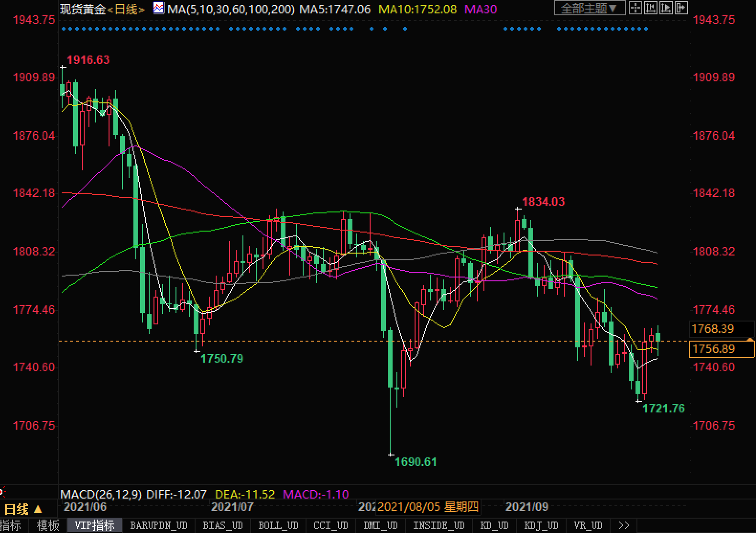Select the VIP指标 tab
This screenshot has width=756, height=533.
point(95,525)
